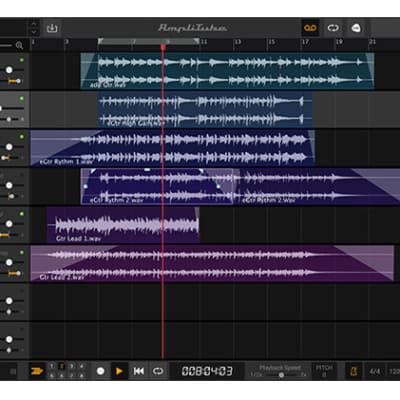
Task: Click the orange arrow icon in transport bar
Action: 37,371
